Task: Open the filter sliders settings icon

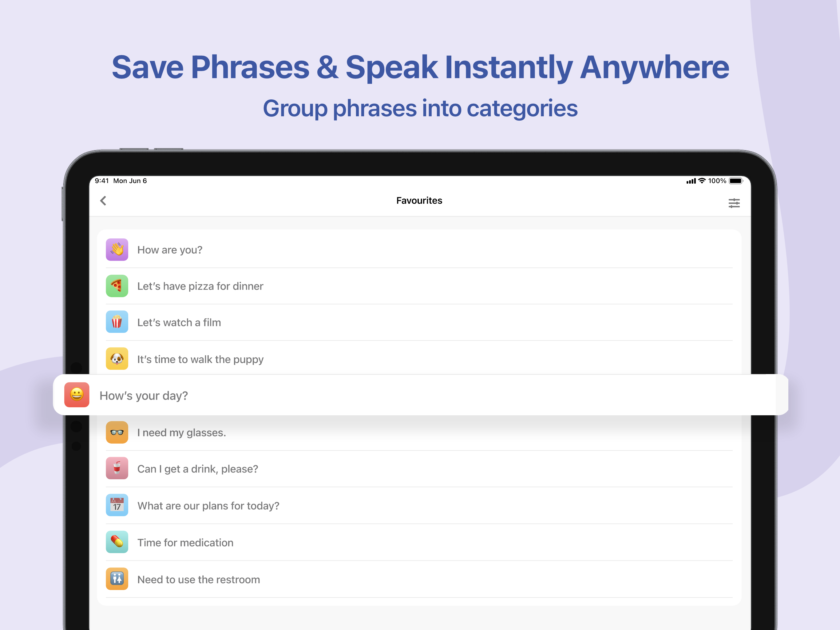Action: (x=734, y=203)
